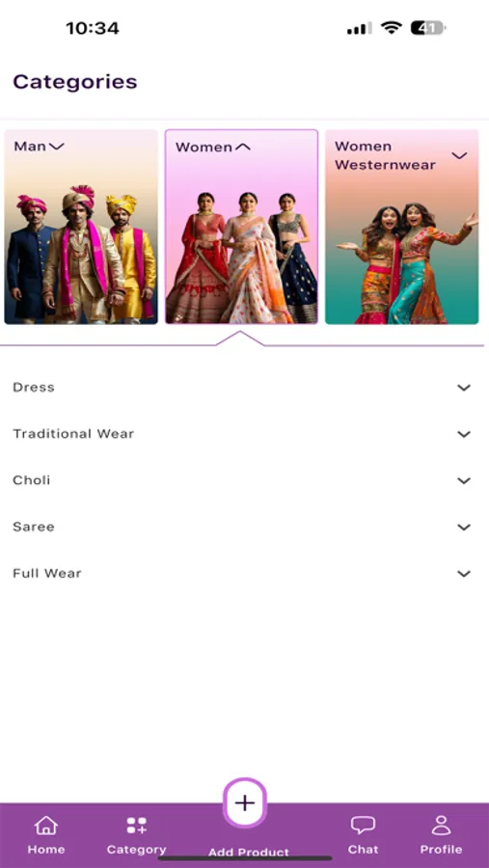Open the Chat speech bubble icon
The height and width of the screenshot is (868, 489).
tap(364, 826)
